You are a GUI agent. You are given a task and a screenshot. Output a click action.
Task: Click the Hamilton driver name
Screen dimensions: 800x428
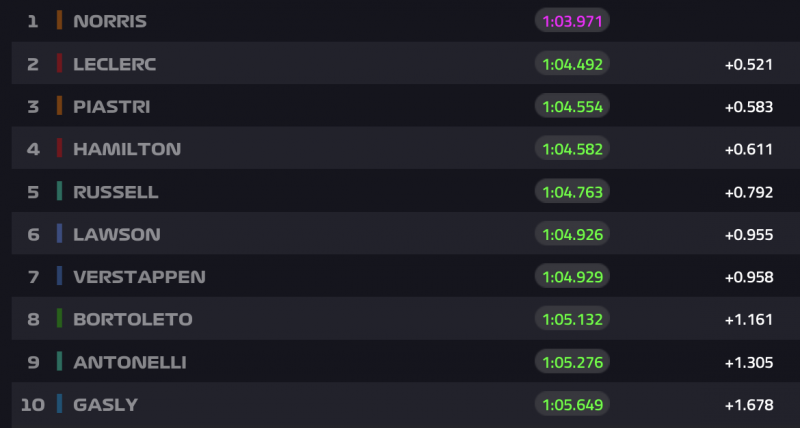(127, 149)
